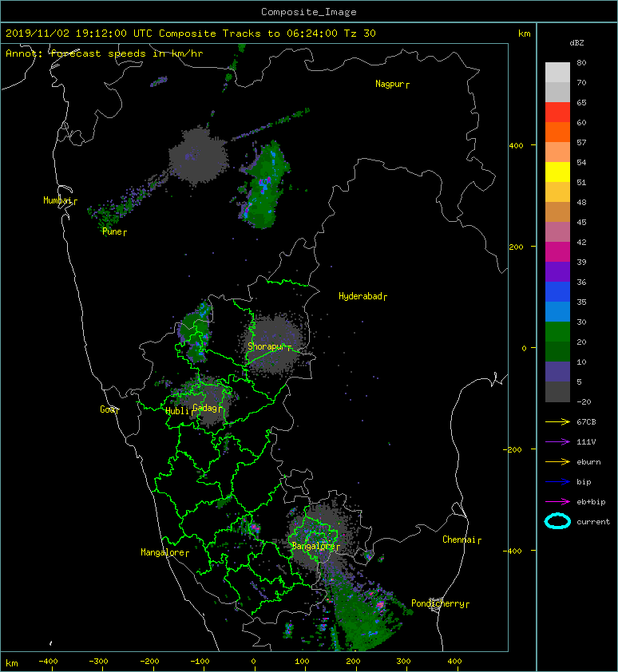Image resolution: width=618 pixels, height=672 pixels.
Task: Click the orange 60 dBZ color swatch
Action: click(557, 132)
